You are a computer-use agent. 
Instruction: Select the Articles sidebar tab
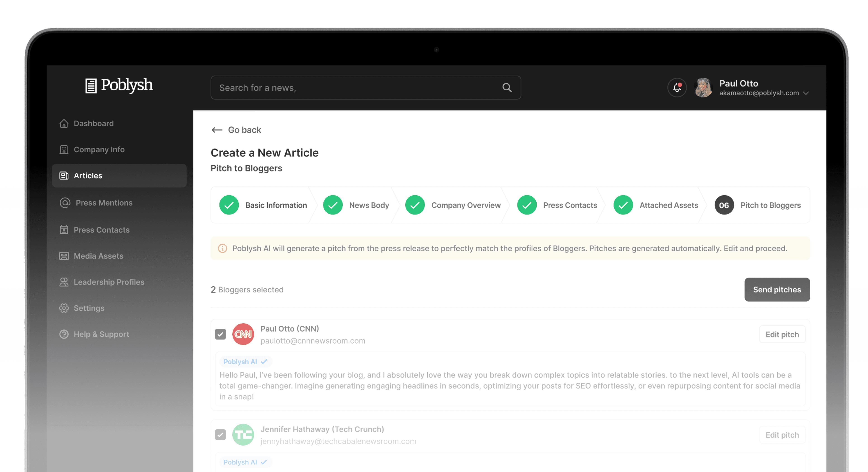[88, 175]
